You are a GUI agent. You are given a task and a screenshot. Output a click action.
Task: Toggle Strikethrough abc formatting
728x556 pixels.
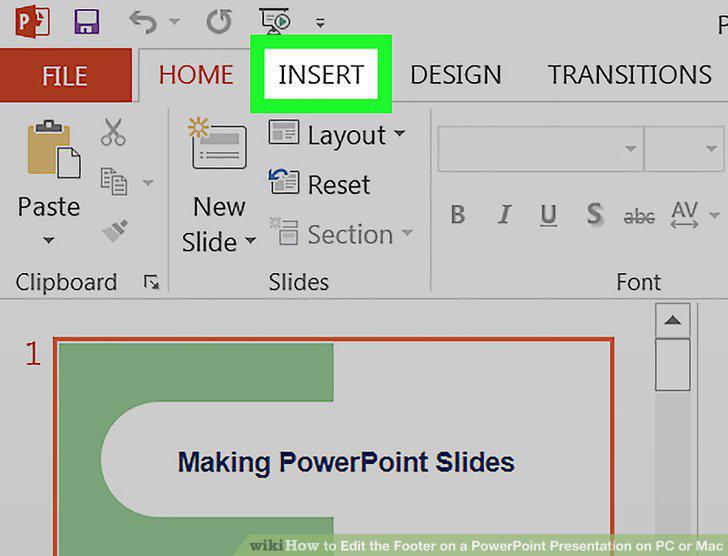(x=639, y=216)
